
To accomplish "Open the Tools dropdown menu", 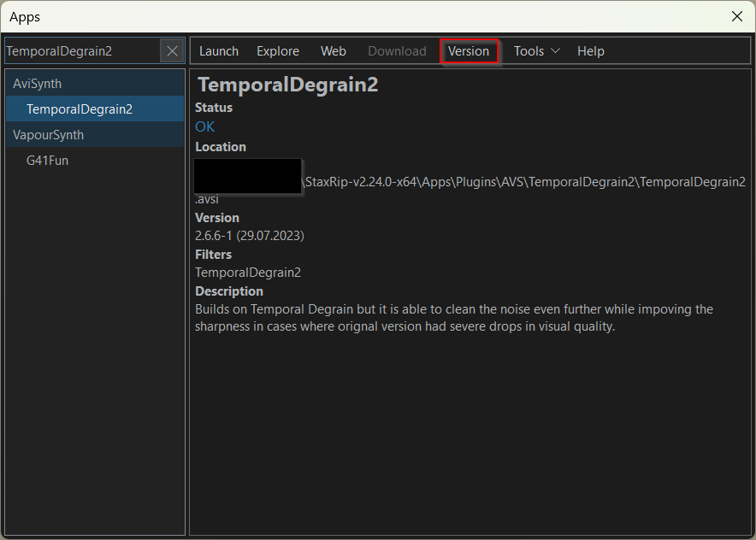I will pos(536,51).
